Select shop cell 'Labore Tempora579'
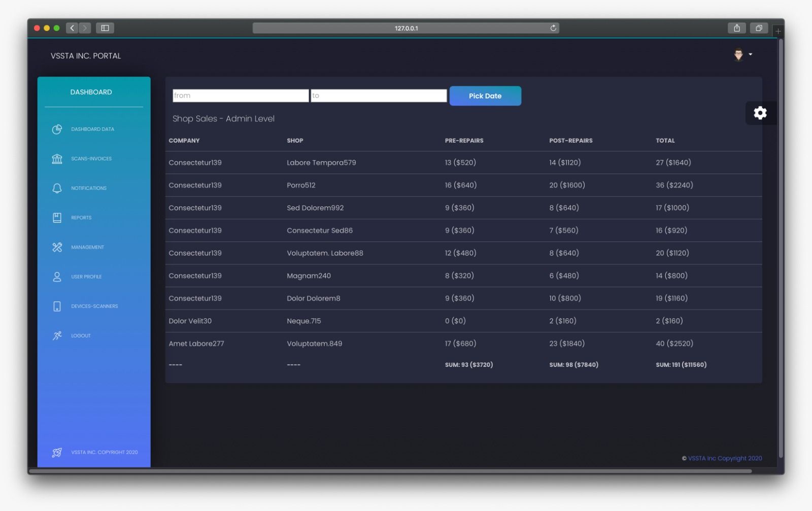The height and width of the screenshot is (511, 812). click(321, 163)
